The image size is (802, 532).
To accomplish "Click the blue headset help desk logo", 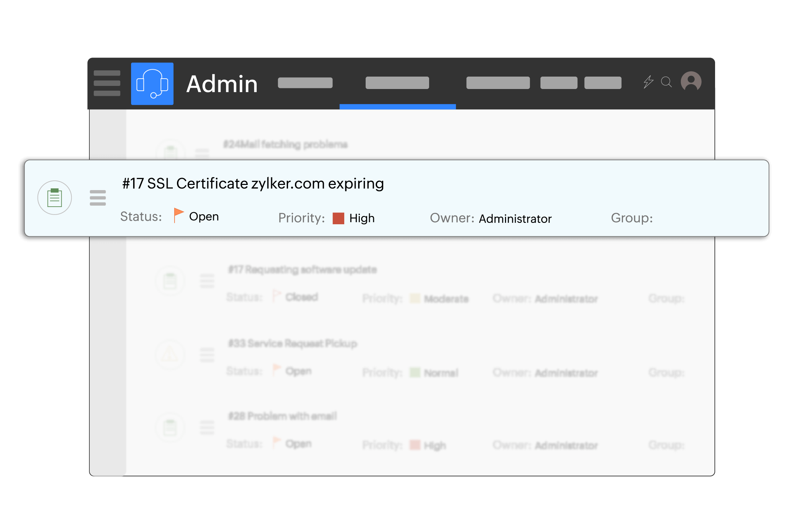I will (152, 84).
